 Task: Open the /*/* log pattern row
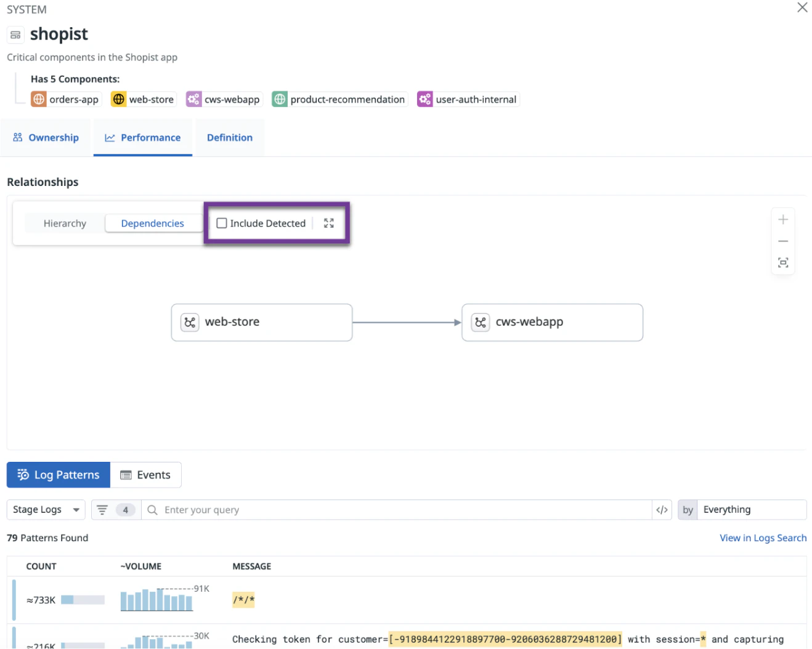[x=407, y=600]
